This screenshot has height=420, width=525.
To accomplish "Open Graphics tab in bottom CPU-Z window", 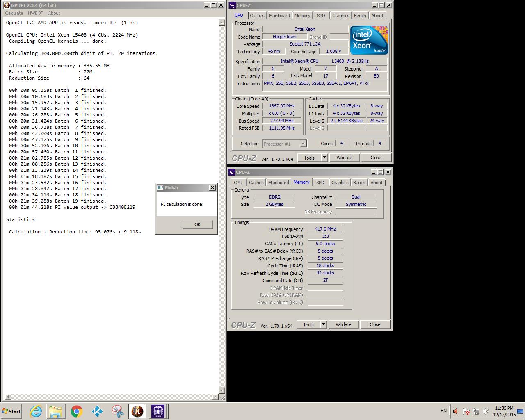I will 340,183.
